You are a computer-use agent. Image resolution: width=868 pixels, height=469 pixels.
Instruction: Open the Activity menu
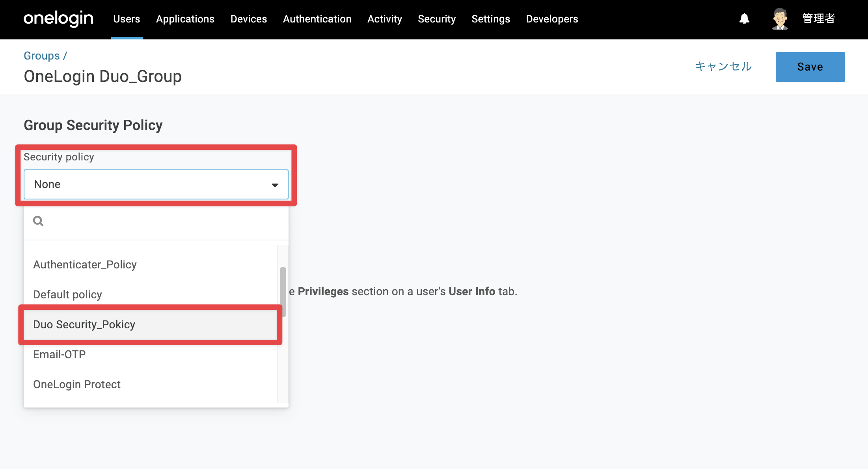point(385,19)
